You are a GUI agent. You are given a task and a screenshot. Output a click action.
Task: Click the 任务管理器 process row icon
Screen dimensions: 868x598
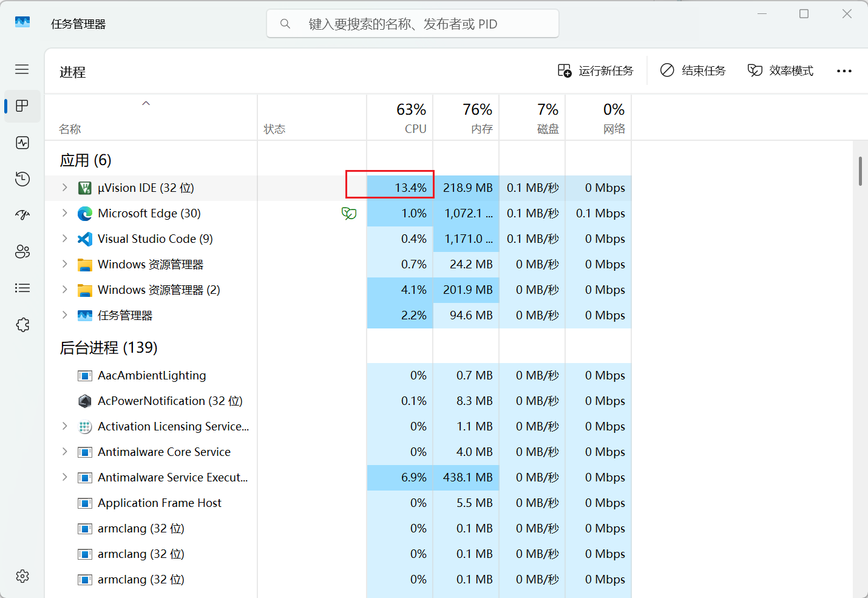(x=85, y=316)
